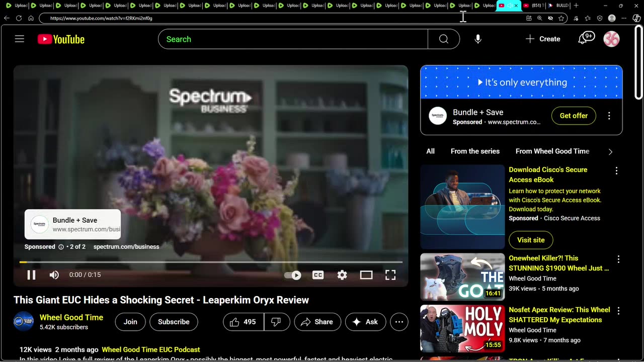The image size is (644, 362).
Task: Open the Sponsored ad info icon
Action: 61,247
